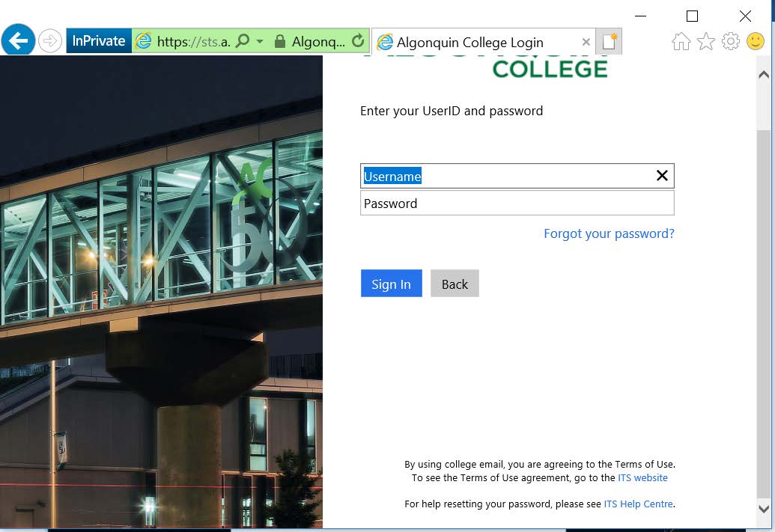Click inside the Password field

(x=517, y=203)
